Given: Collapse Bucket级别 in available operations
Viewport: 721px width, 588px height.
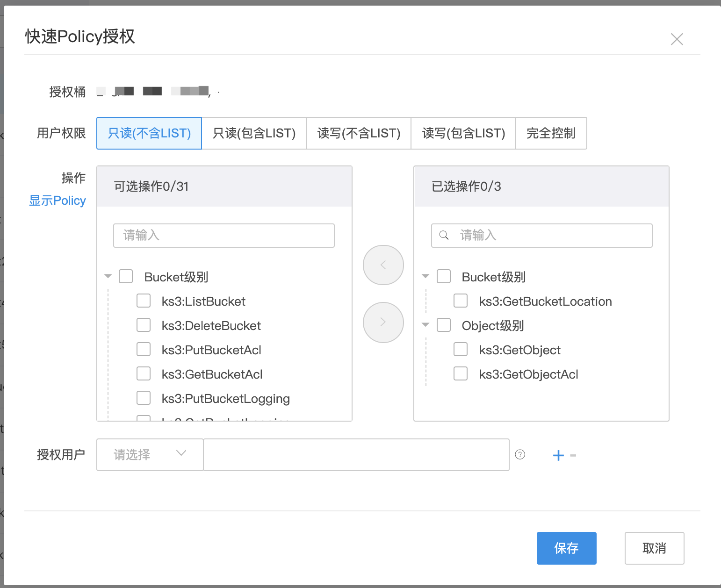Looking at the screenshot, I should tap(108, 277).
